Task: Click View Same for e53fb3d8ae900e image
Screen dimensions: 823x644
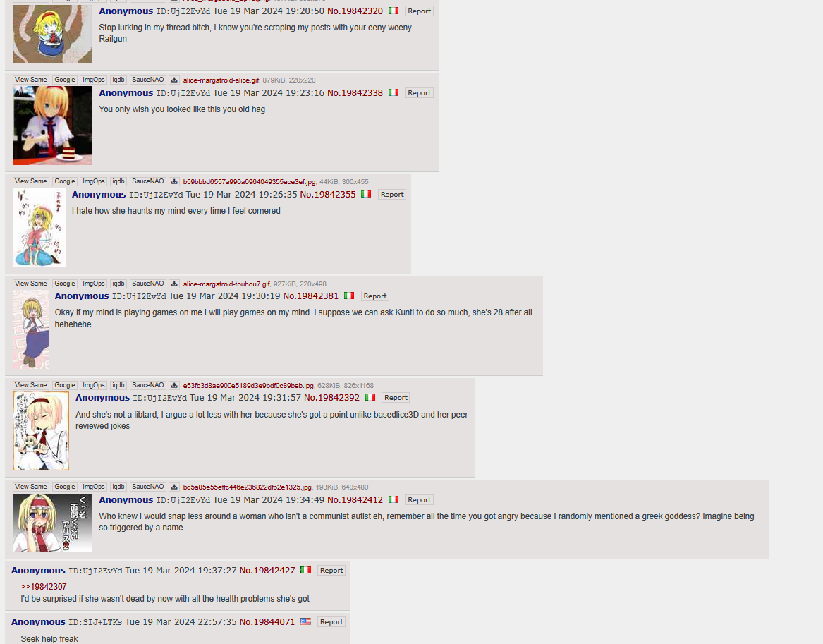Action: click(31, 385)
